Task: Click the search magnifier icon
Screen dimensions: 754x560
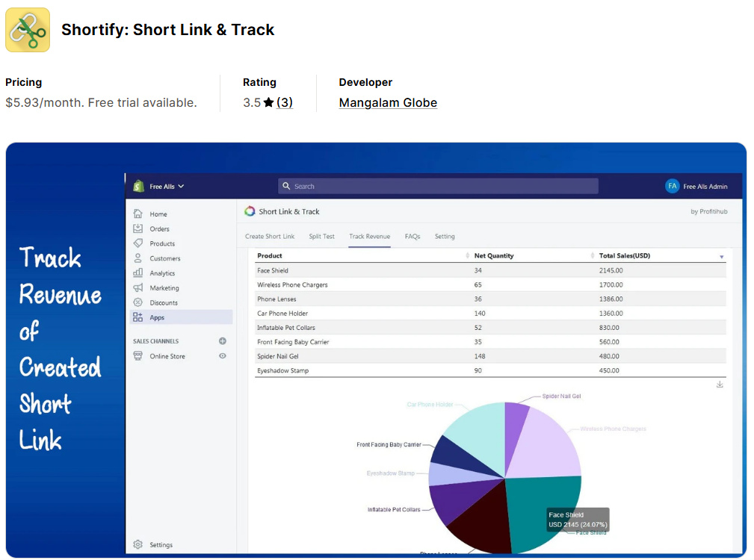Action: (x=286, y=186)
